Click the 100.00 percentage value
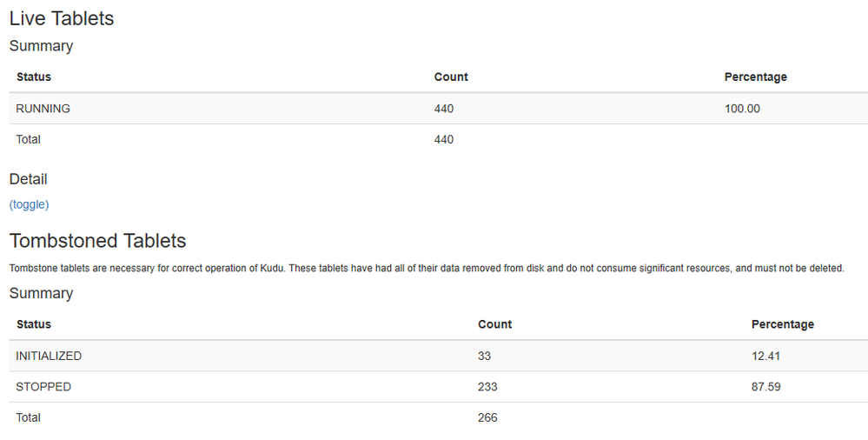The image size is (868, 440). [742, 109]
